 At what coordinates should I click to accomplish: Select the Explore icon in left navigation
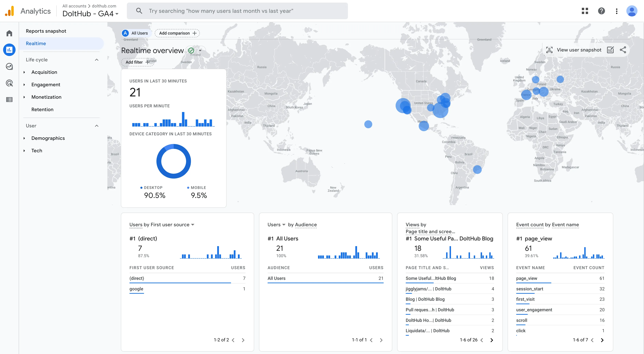point(9,66)
